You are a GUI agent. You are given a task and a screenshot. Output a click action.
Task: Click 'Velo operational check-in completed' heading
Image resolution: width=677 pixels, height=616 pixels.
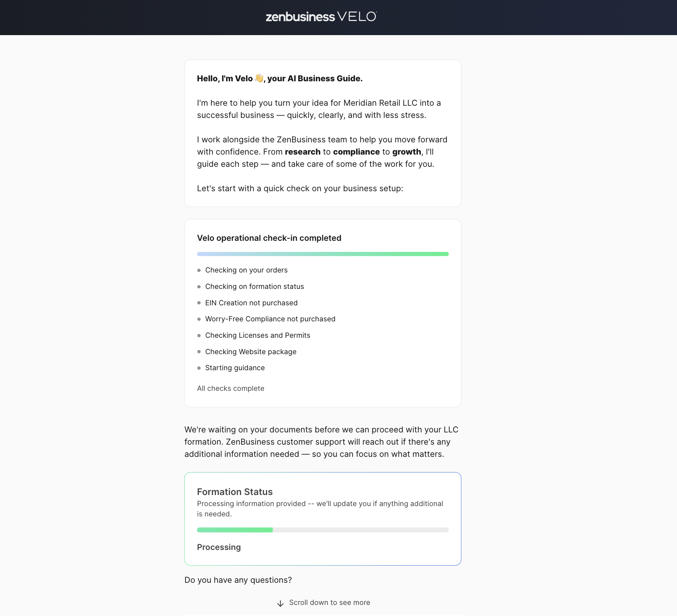(269, 238)
